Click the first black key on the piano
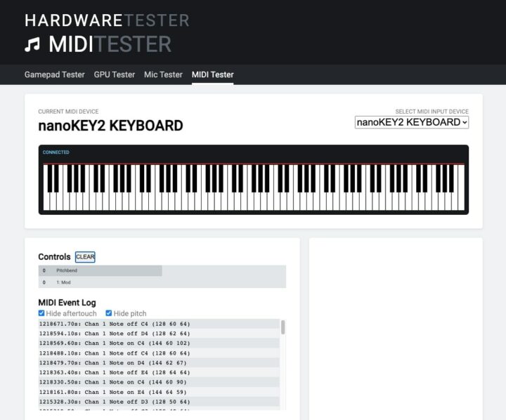The image size is (506, 420). (x=48, y=178)
